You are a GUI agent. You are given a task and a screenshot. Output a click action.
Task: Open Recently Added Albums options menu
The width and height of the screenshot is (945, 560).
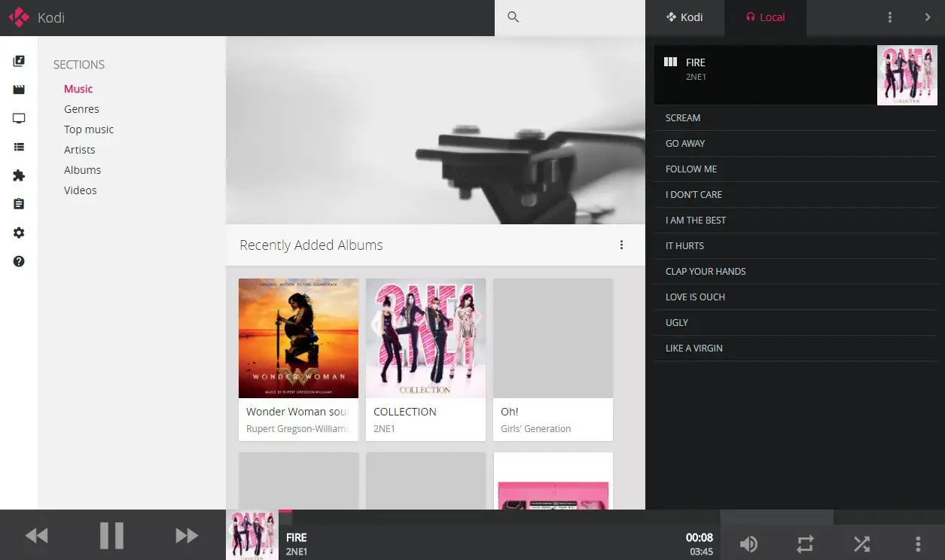(621, 245)
